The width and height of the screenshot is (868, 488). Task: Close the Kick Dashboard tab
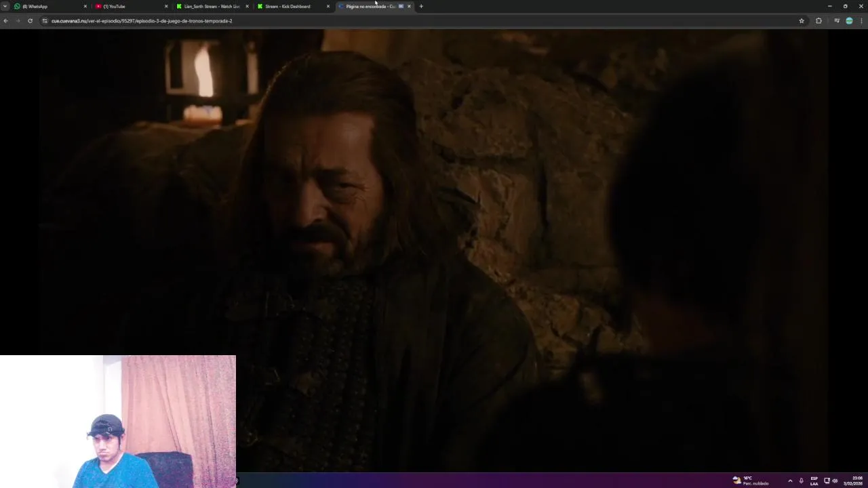(x=328, y=6)
